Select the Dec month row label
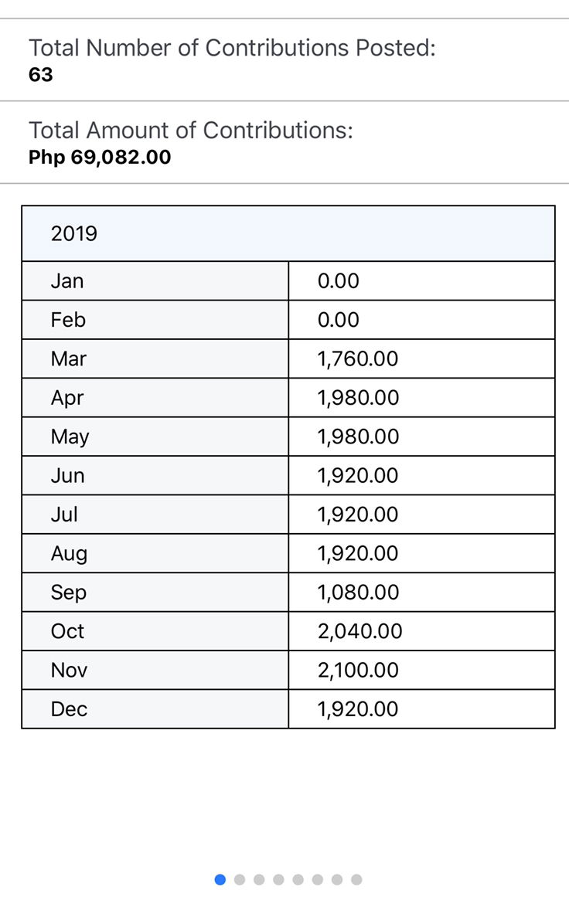 click(69, 709)
